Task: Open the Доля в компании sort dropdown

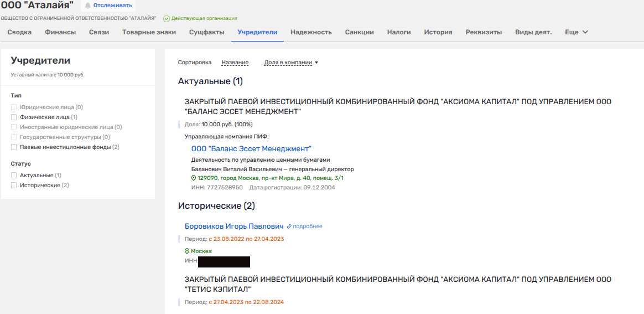Action: click(291, 63)
